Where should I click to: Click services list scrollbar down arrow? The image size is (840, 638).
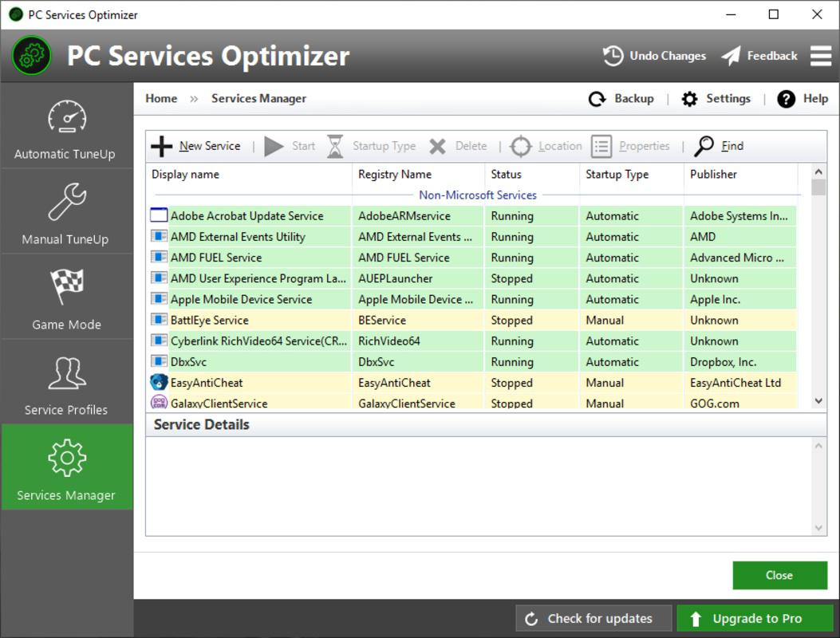click(x=818, y=400)
